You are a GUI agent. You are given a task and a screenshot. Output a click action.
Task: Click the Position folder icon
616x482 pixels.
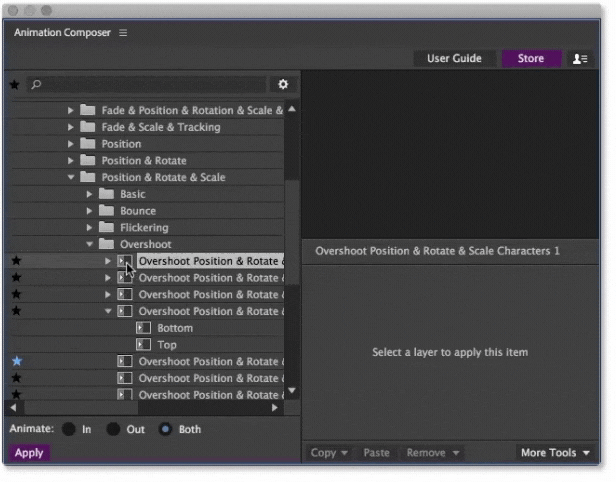(x=88, y=144)
